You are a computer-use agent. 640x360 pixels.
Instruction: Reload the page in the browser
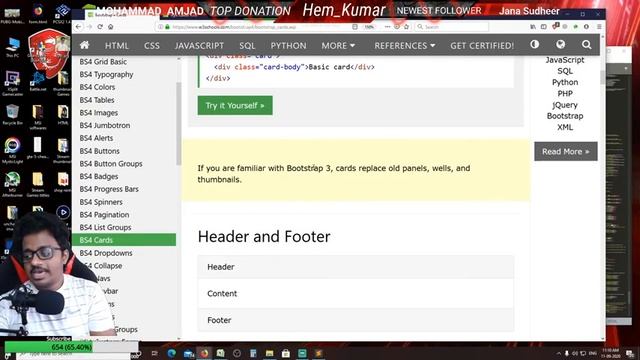[x=100, y=27]
